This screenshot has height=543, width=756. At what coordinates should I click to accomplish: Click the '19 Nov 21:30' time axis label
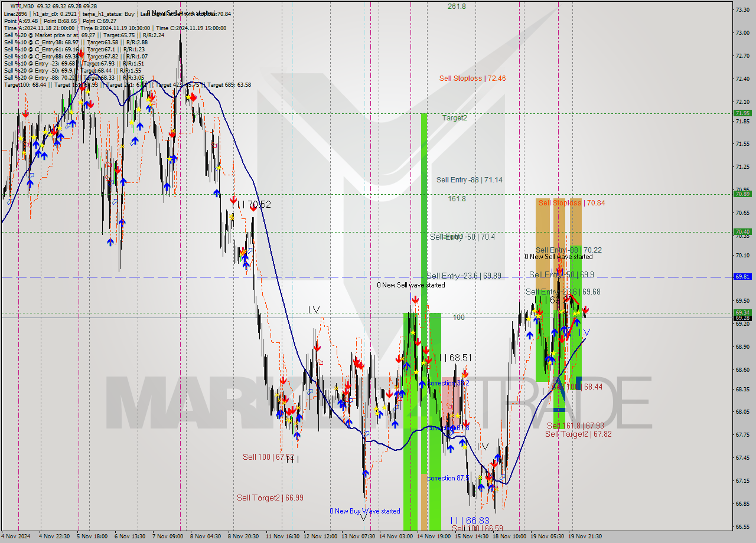point(585,537)
